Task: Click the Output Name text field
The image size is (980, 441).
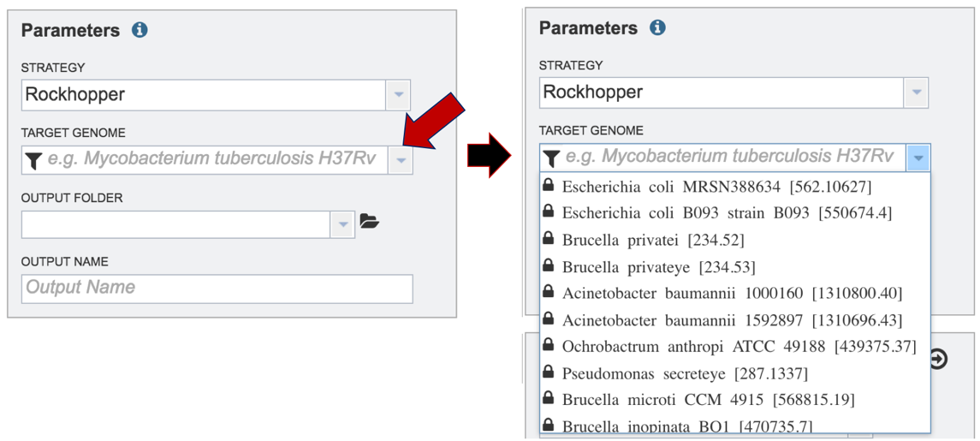Action: [217, 289]
